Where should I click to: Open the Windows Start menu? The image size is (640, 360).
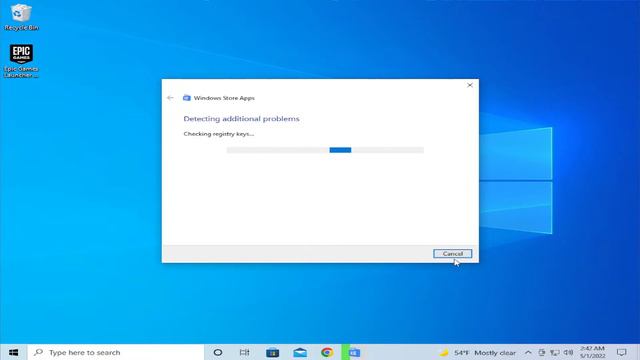(13, 352)
